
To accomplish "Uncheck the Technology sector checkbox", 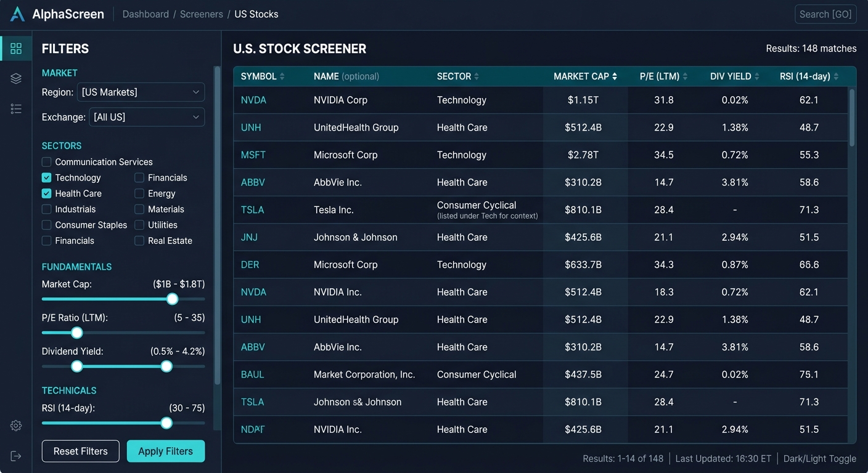I will pos(46,177).
